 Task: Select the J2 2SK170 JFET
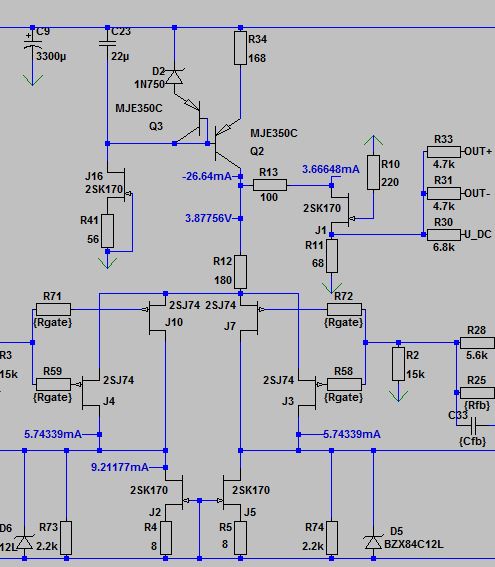click(176, 493)
